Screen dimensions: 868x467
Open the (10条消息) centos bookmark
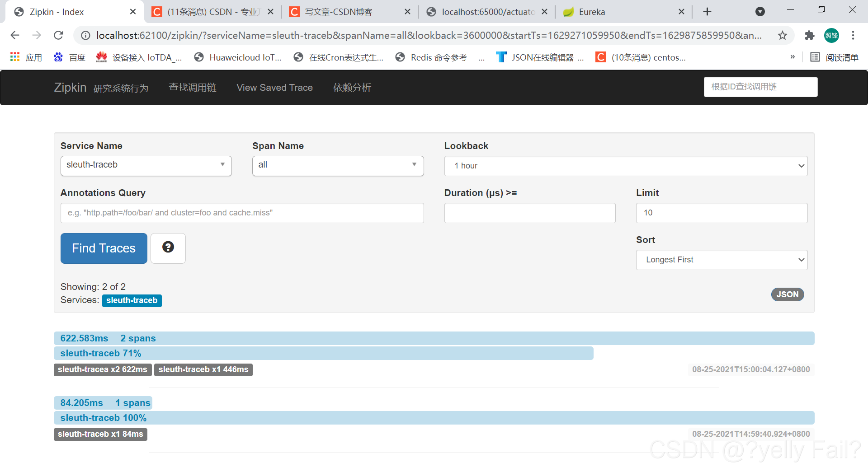point(641,57)
